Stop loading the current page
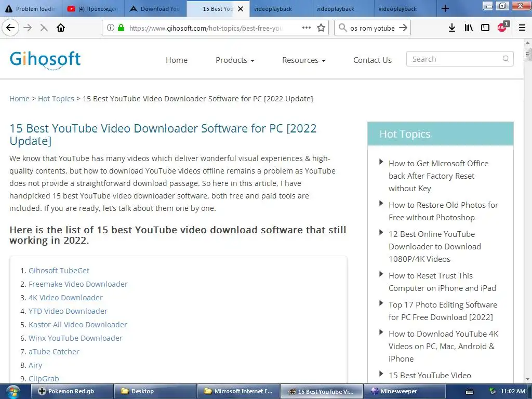Screen dimensions: 532x399 click(x=44, y=28)
